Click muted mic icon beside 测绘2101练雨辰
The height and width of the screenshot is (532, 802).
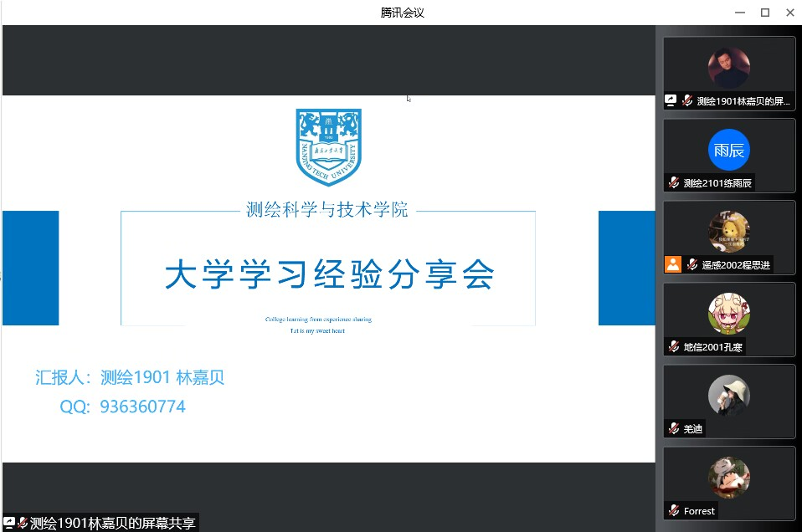[x=674, y=183]
